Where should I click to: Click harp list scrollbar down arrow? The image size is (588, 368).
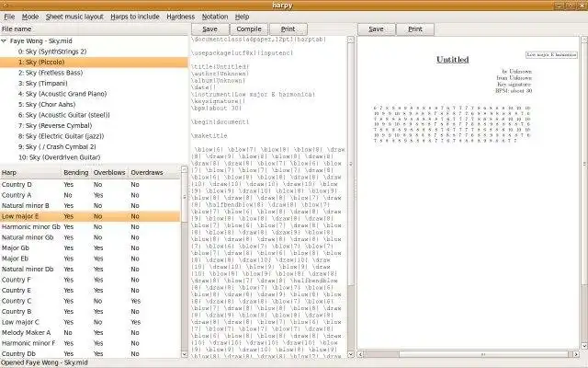click(x=184, y=353)
